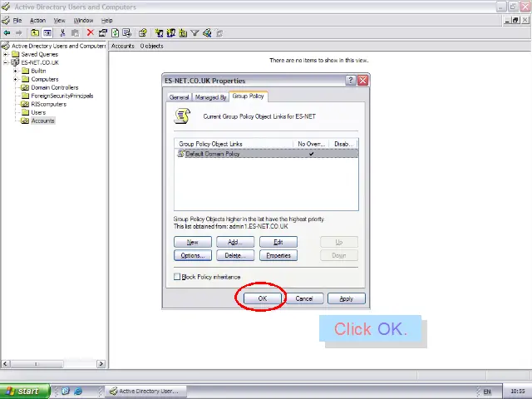Open the Help menu
Viewport: 532px width, 399px height.
tap(107, 20)
